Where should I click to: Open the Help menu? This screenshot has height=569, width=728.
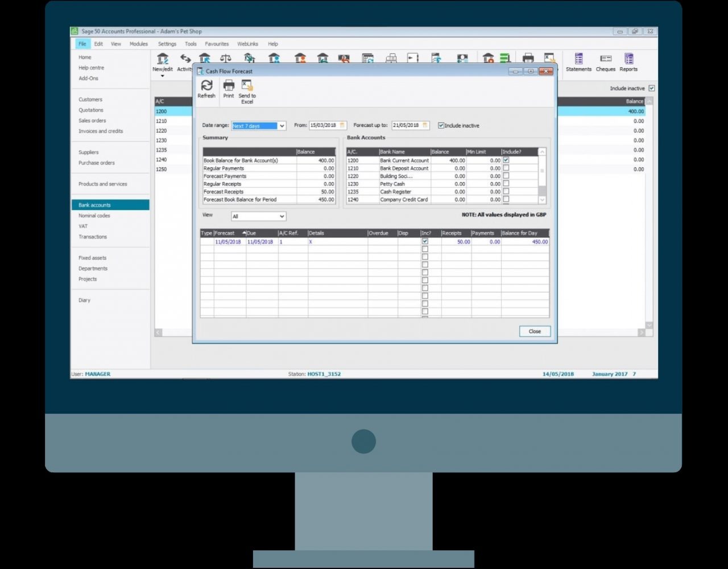(x=273, y=44)
